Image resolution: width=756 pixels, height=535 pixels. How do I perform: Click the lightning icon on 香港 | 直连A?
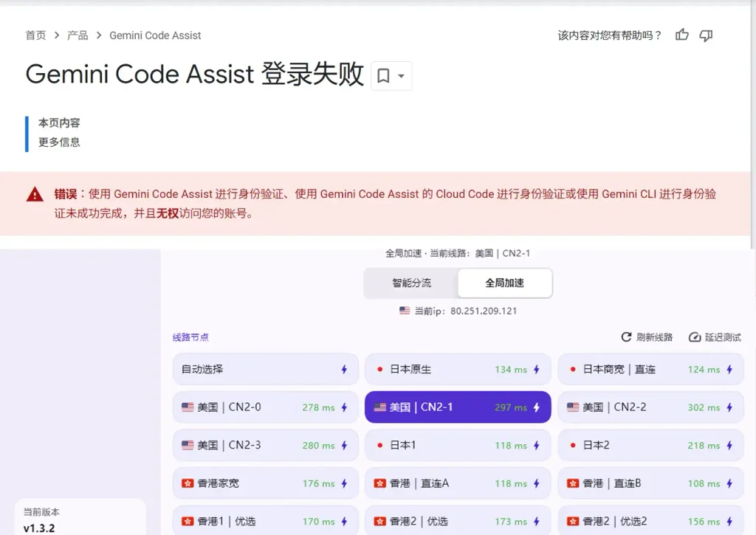537,483
